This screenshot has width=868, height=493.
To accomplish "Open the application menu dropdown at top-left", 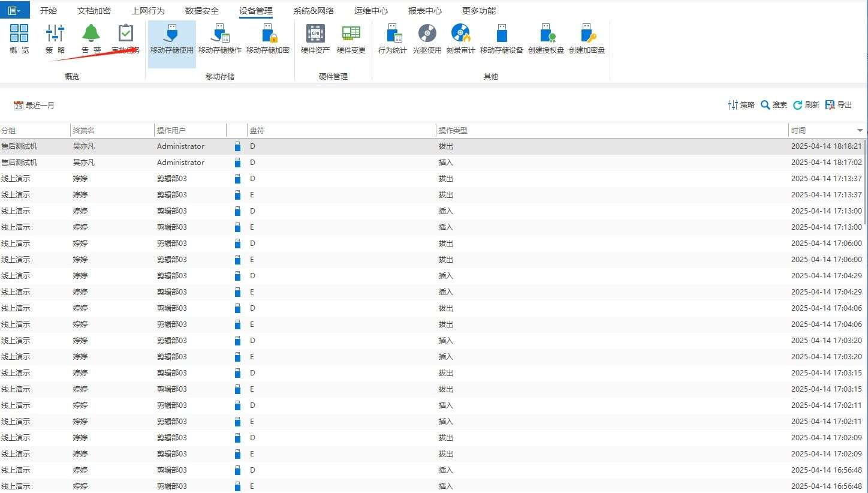I will pos(14,10).
